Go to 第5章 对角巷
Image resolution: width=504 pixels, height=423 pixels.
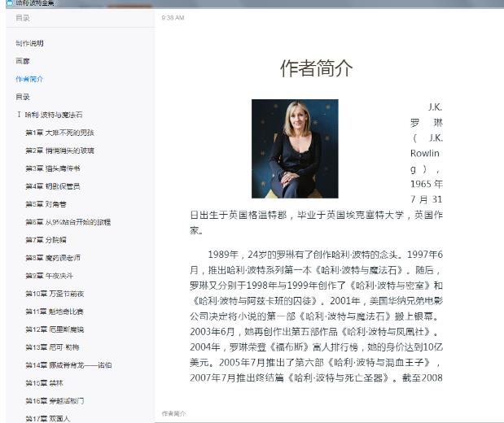[x=46, y=204]
